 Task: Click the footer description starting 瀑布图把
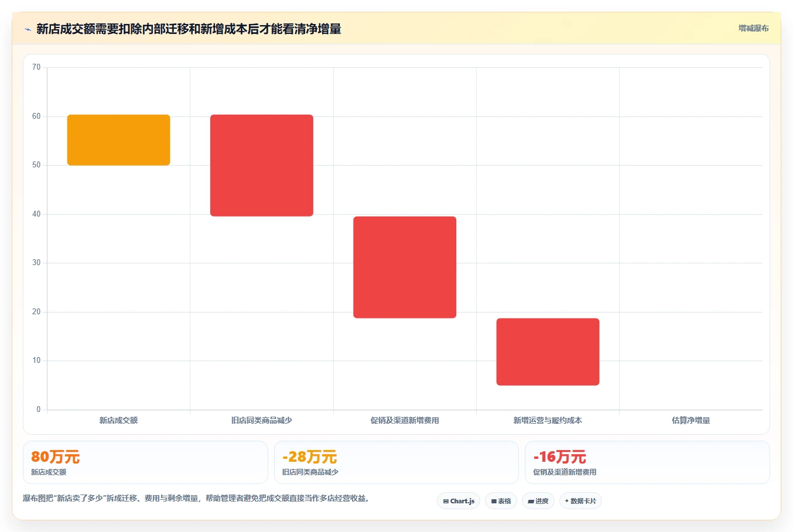[x=196, y=499]
